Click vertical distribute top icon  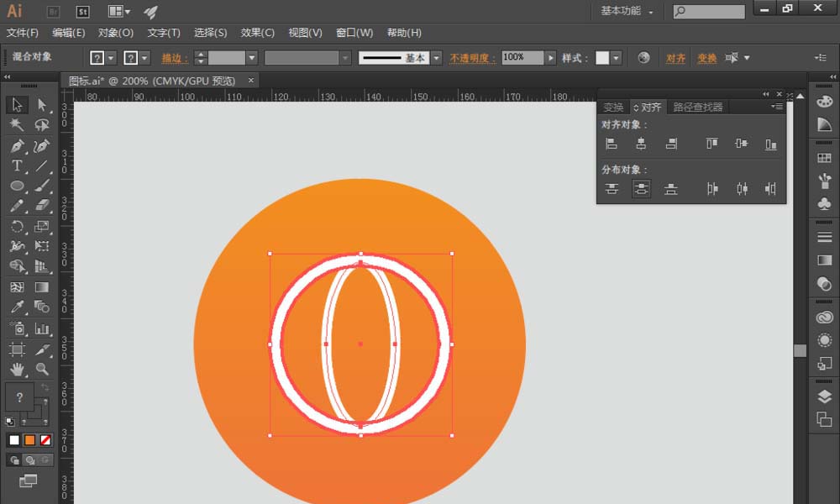tap(612, 188)
